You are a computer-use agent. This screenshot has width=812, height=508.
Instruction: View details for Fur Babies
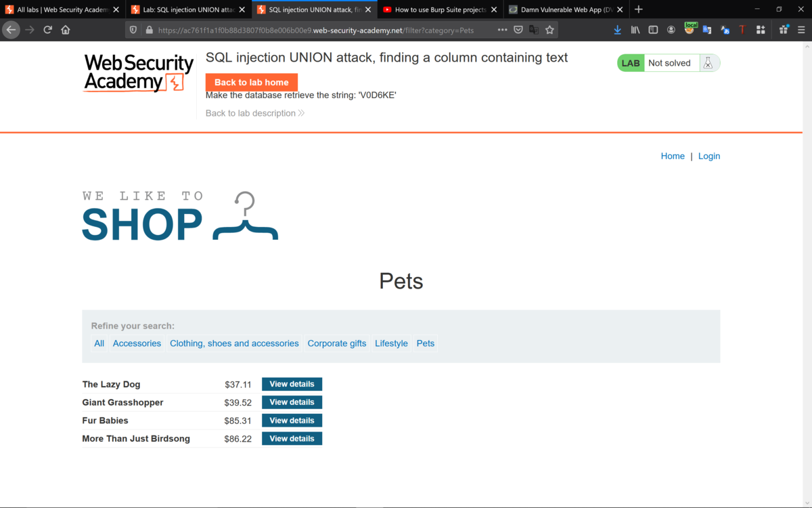point(292,421)
